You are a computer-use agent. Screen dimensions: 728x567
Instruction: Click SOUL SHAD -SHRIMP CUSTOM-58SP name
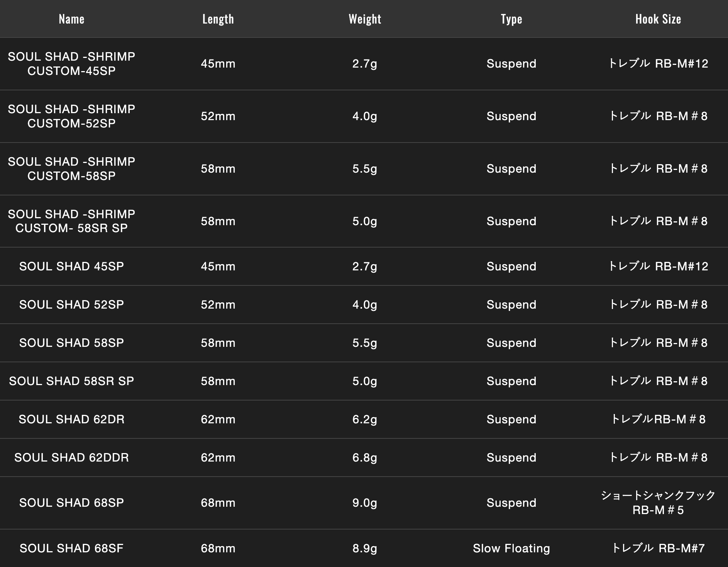click(71, 169)
